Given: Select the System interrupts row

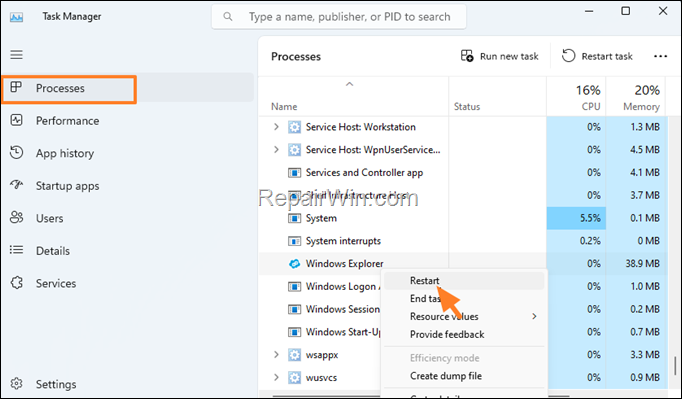Looking at the screenshot, I should pos(463,241).
